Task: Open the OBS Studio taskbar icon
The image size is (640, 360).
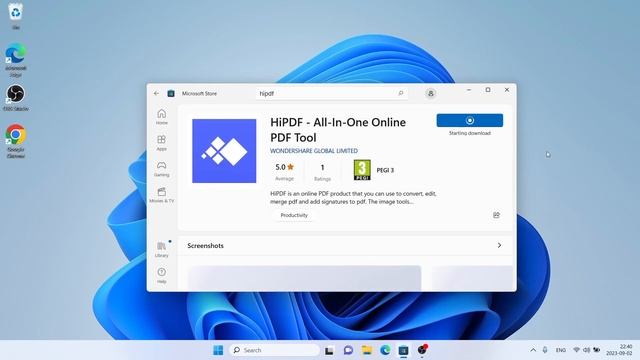Action: click(422, 350)
